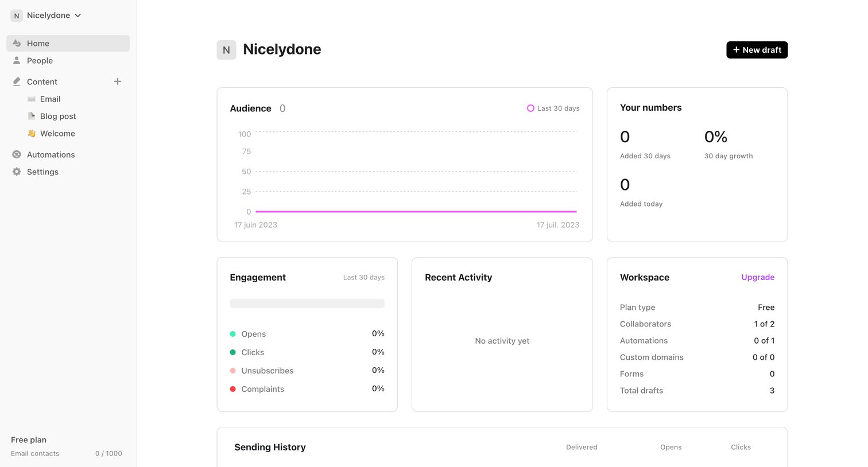Click the Email envelope icon

(32, 99)
